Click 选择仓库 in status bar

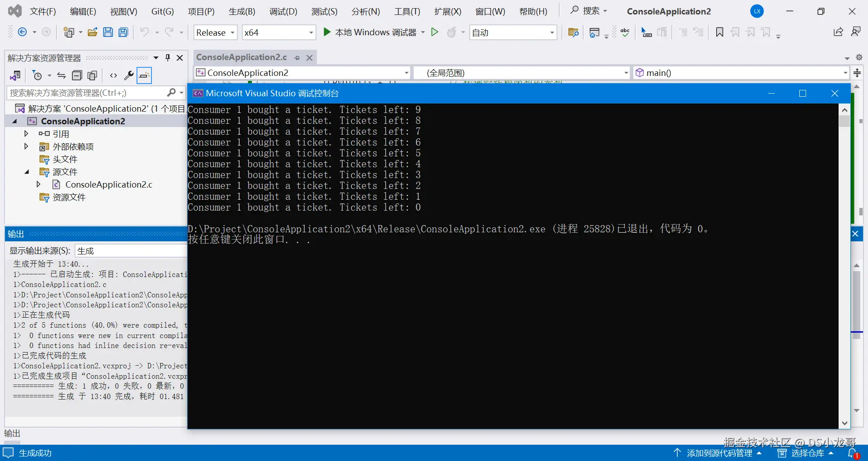[805, 453]
